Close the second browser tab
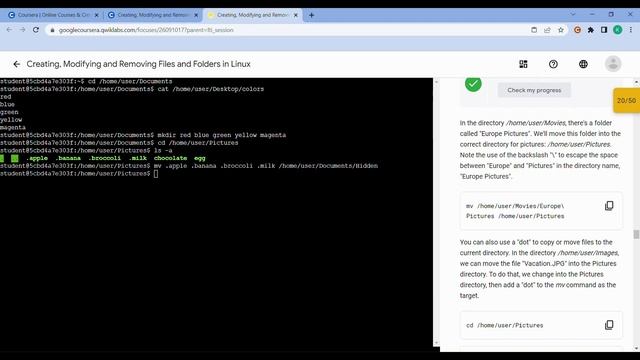The image size is (640, 360). tap(196, 15)
